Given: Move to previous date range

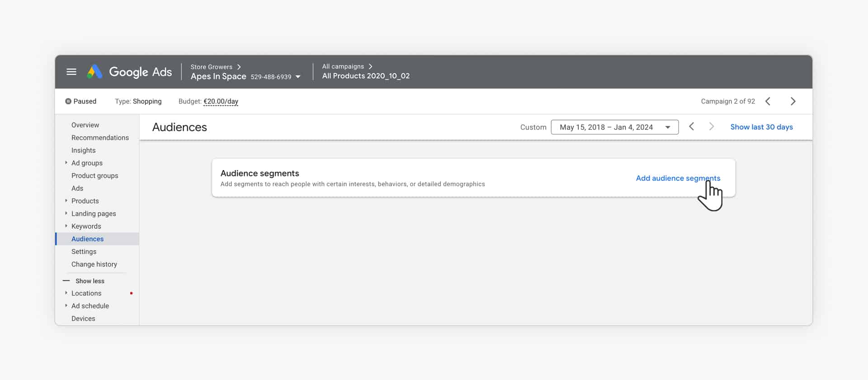Looking at the screenshot, I should point(691,127).
